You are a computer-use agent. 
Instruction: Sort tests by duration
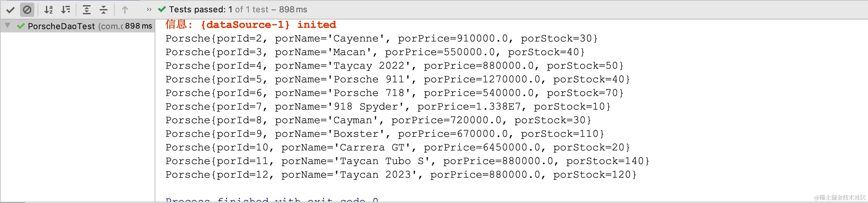coord(66,10)
